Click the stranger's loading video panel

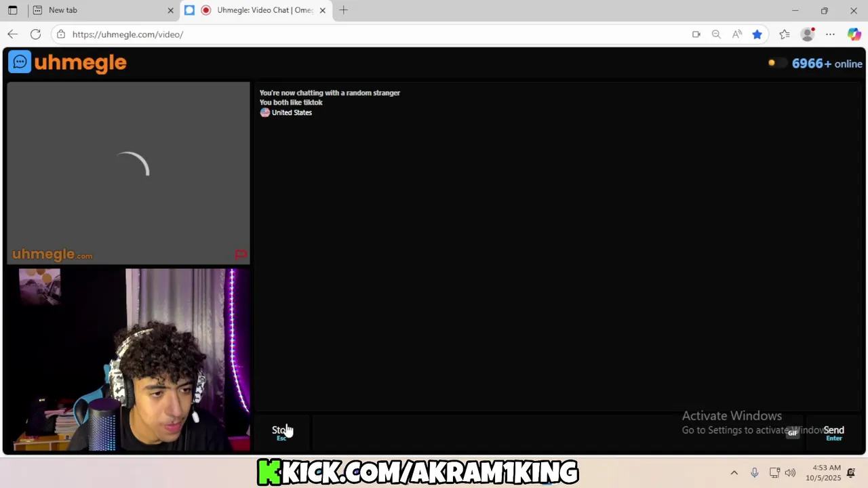128,173
